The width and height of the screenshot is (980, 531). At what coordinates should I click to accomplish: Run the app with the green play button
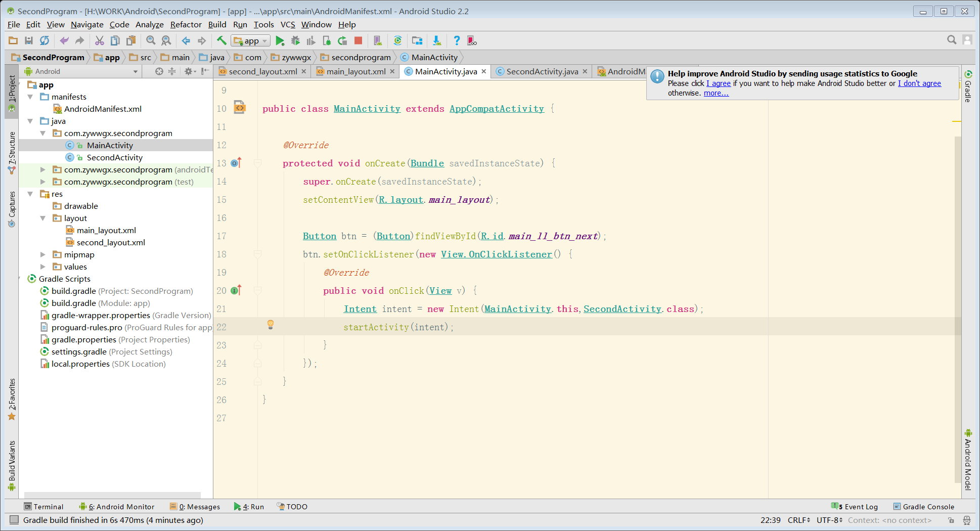(280, 41)
